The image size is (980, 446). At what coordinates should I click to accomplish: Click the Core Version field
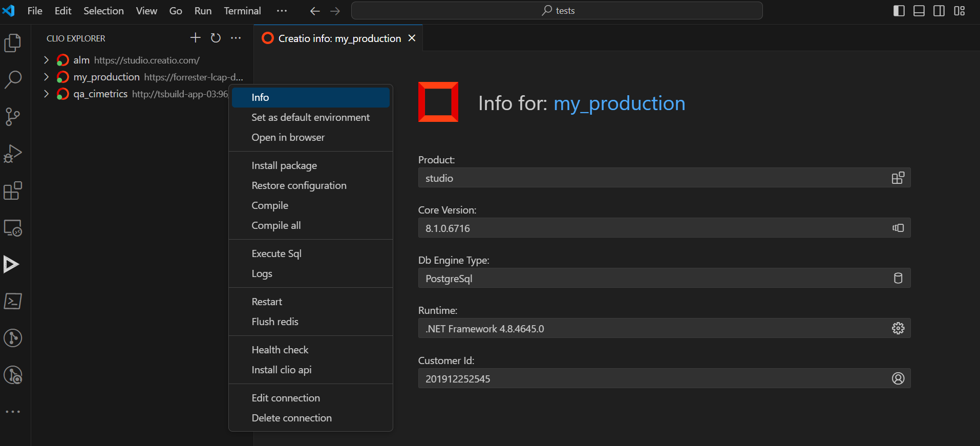(655, 228)
